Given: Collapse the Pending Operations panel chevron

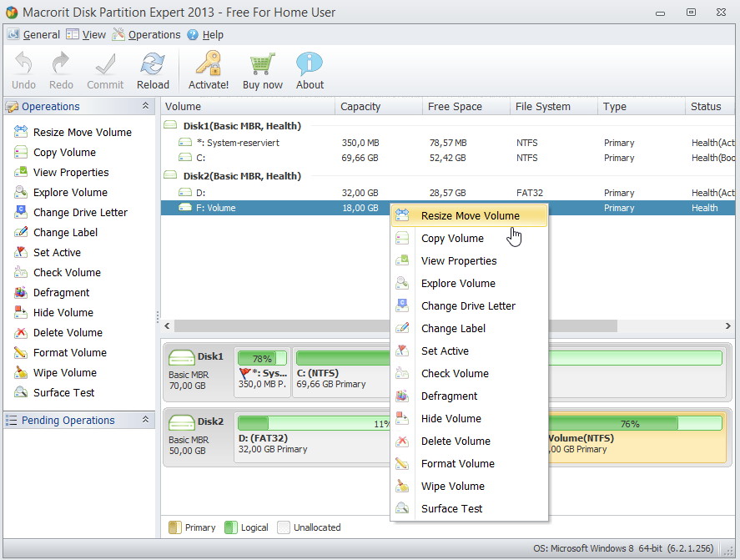Looking at the screenshot, I should [x=145, y=419].
